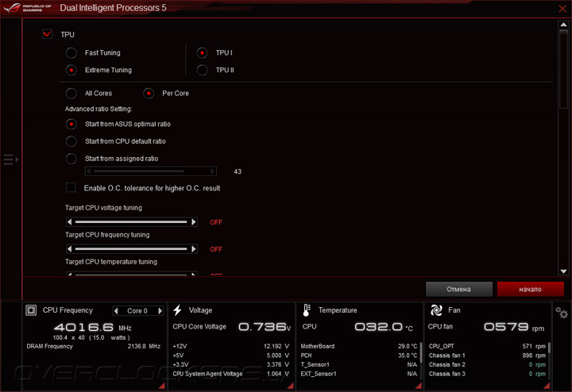
Task: Click the vertical scrollbar thumb
Action: 563,69
